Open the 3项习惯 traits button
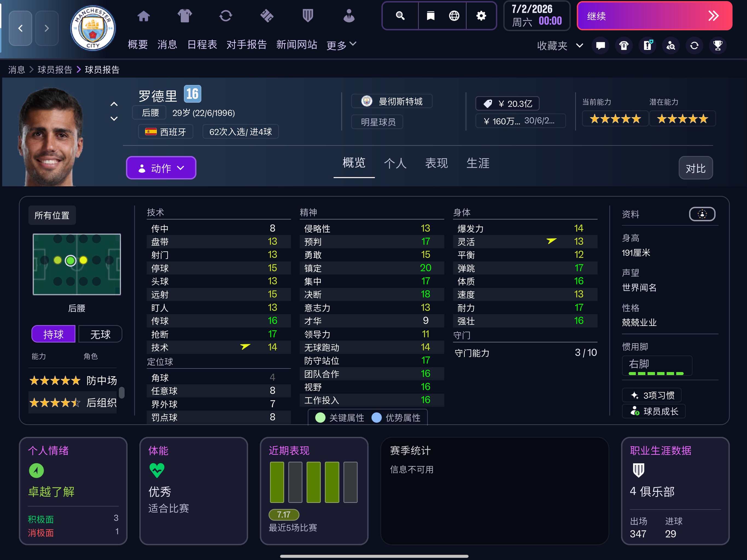This screenshot has height=560, width=747. pyautogui.click(x=651, y=395)
